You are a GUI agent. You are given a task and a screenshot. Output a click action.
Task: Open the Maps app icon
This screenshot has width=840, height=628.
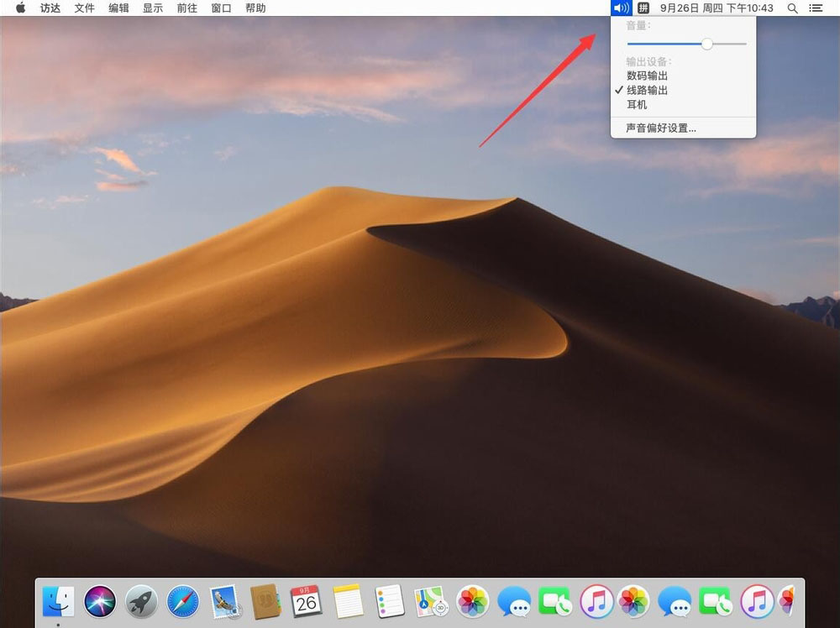click(431, 601)
